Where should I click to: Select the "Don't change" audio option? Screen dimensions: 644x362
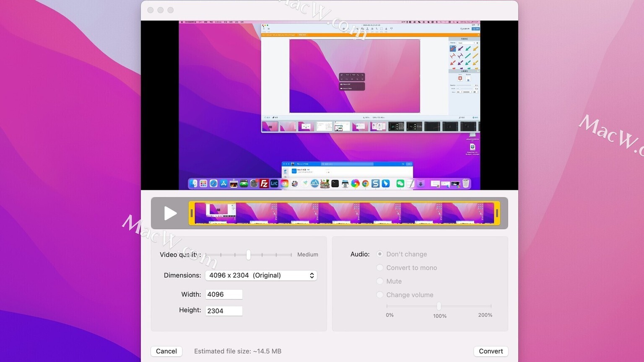[x=380, y=254]
